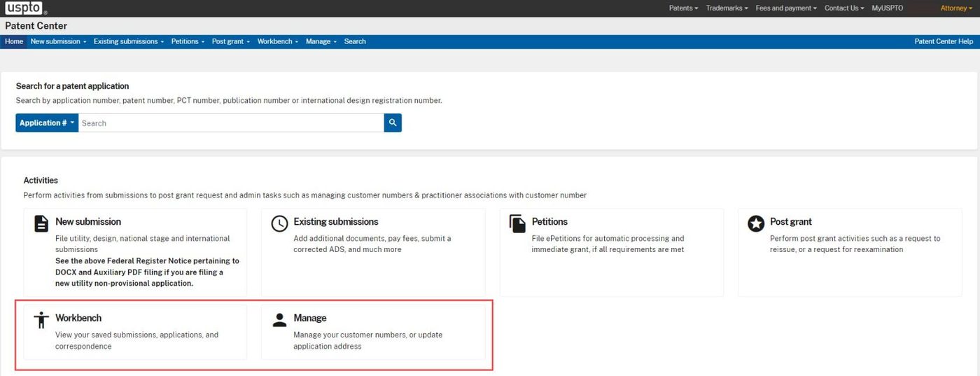Go to MyUSPTO link

[x=887, y=8]
